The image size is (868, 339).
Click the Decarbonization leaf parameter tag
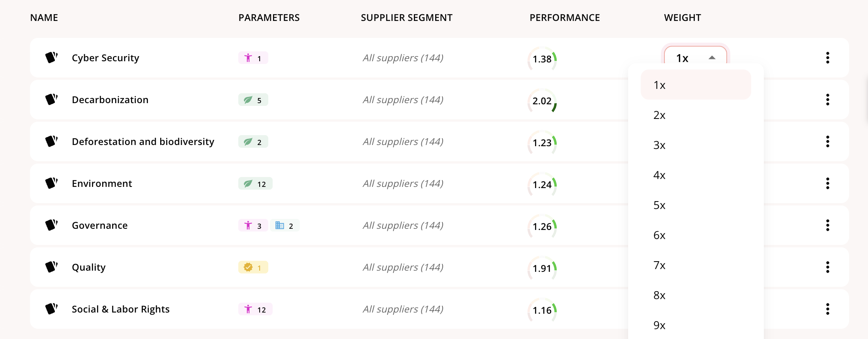pos(253,100)
